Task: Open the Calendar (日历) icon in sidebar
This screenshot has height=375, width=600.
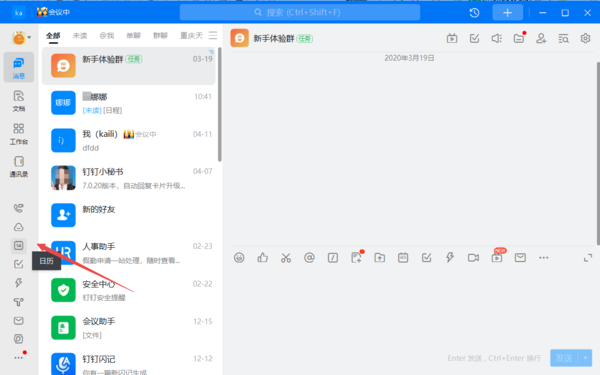Action: pyautogui.click(x=18, y=245)
